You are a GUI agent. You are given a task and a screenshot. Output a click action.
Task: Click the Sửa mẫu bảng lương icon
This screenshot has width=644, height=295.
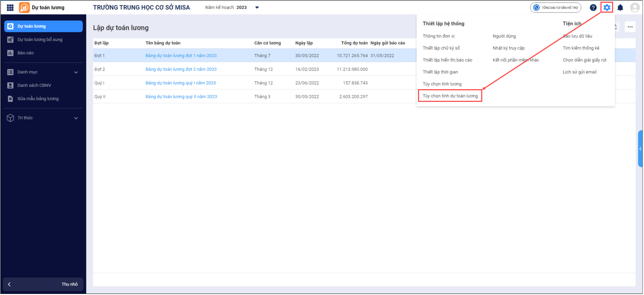(10, 99)
